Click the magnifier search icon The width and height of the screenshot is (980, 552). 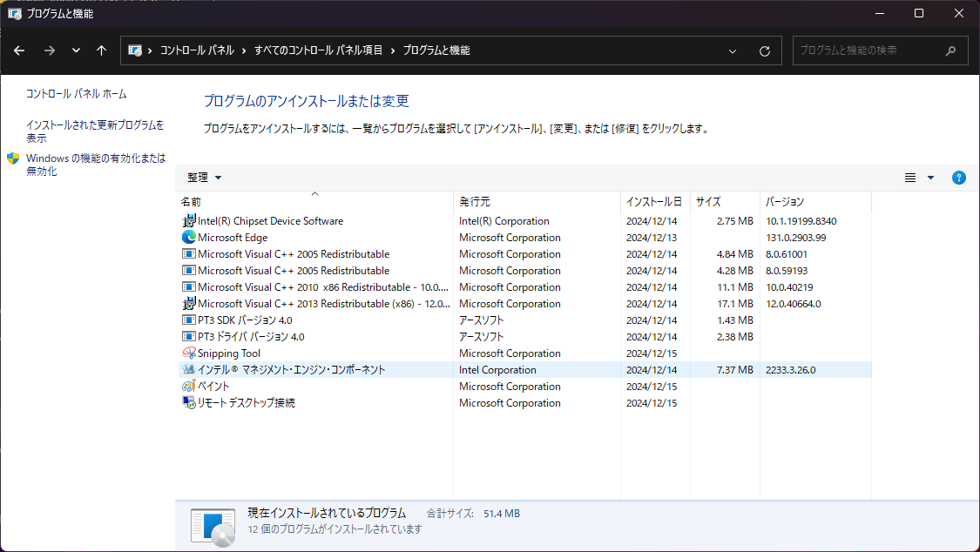(x=950, y=50)
